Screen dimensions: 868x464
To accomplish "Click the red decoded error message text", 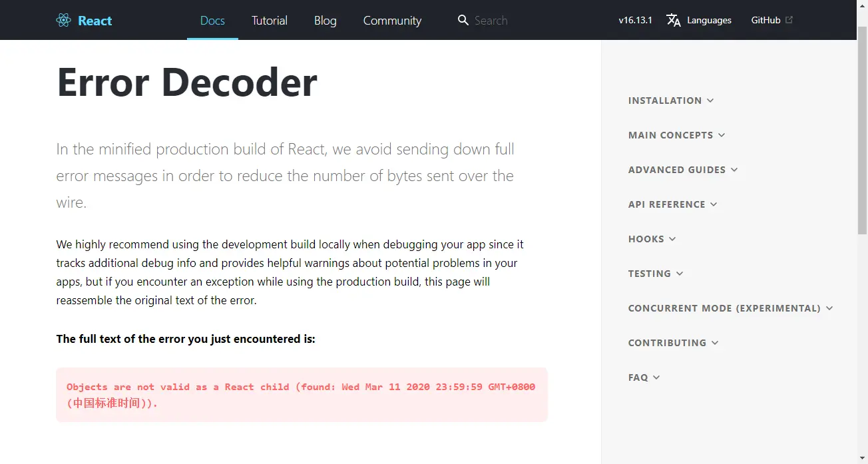I will [x=301, y=395].
